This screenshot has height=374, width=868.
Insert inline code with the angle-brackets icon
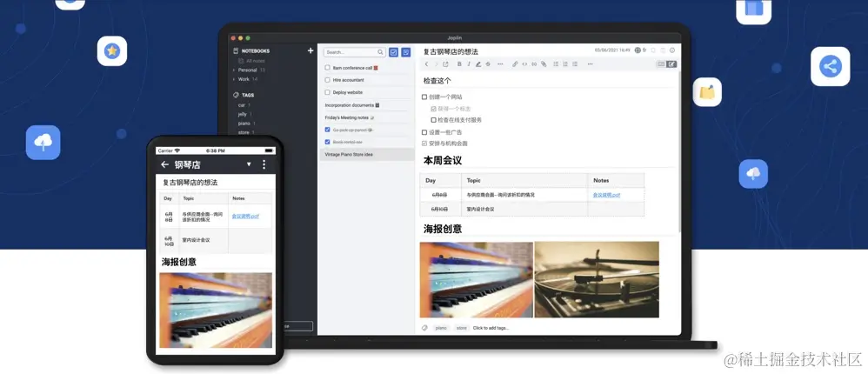tap(524, 64)
